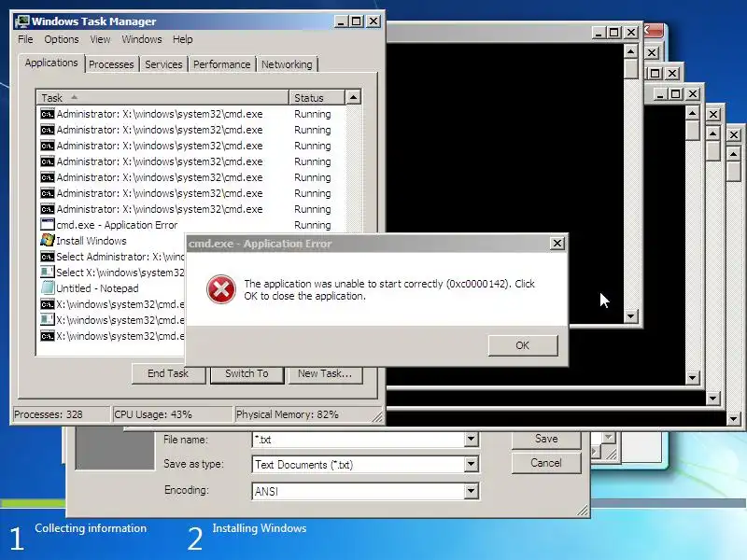Click the Install Windows task icon
The width and height of the screenshot is (747, 560).
48,241
